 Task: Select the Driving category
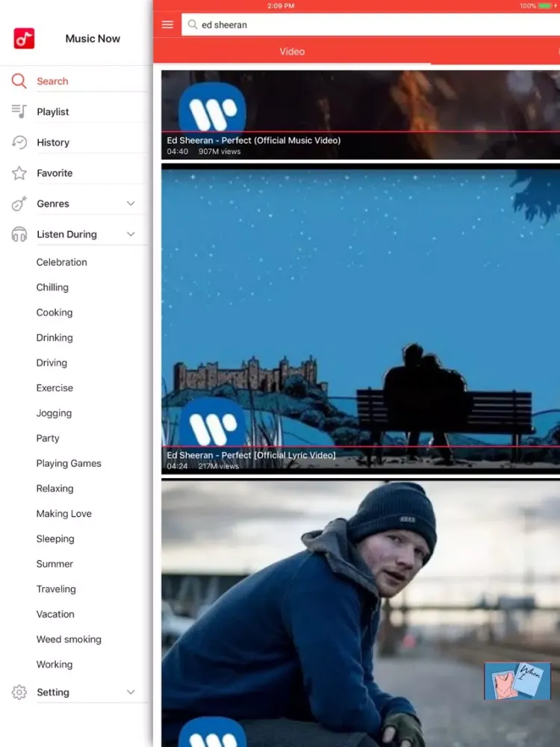click(x=52, y=362)
